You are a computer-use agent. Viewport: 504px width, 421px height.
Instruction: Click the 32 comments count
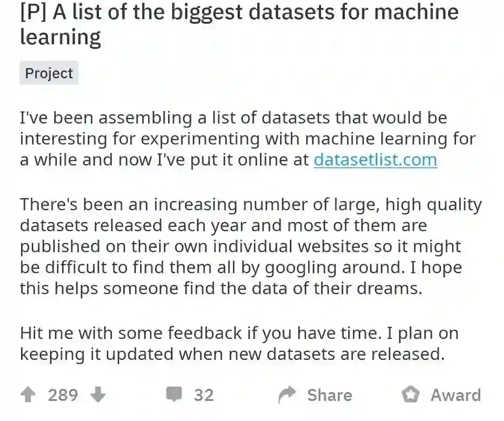click(x=203, y=395)
